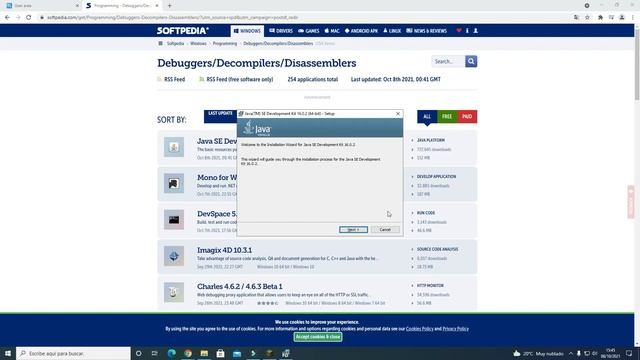This screenshot has width=640, height=360.
Task: Open Google Chrome from taskbar
Action: pyautogui.click(x=188, y=353)
